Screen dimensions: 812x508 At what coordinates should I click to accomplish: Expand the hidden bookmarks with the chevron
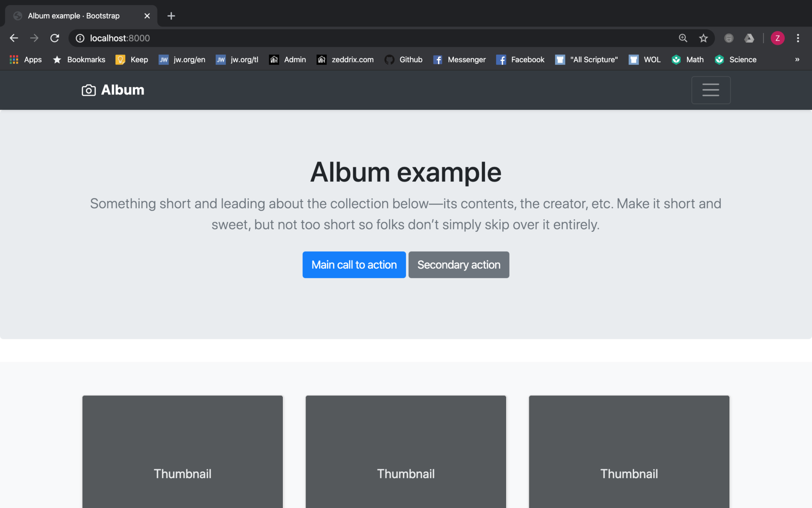click(x=797, y=60)
